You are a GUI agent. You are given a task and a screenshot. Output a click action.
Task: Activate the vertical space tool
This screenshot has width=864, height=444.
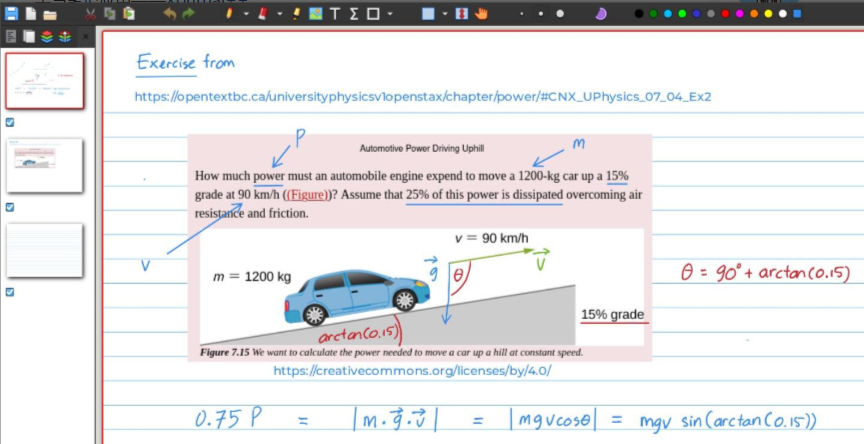pos(462,14)
